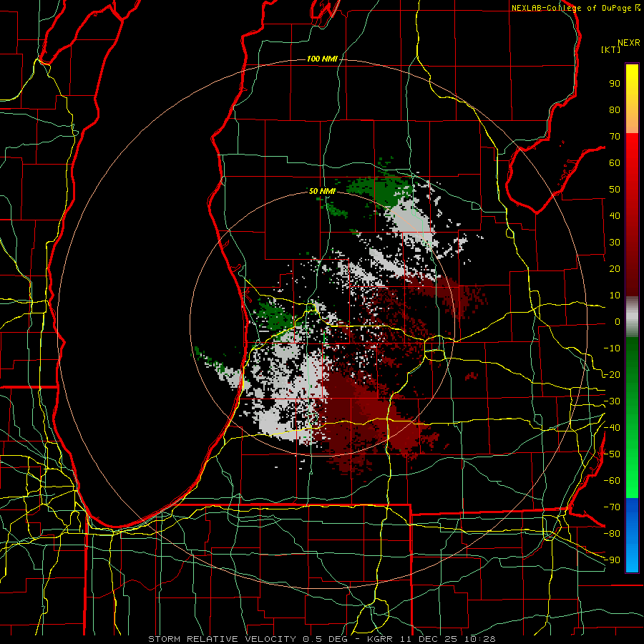Click the 50 value on velocity scale
644x644 pixels.
pyautogui.click(x=615, y=190)
